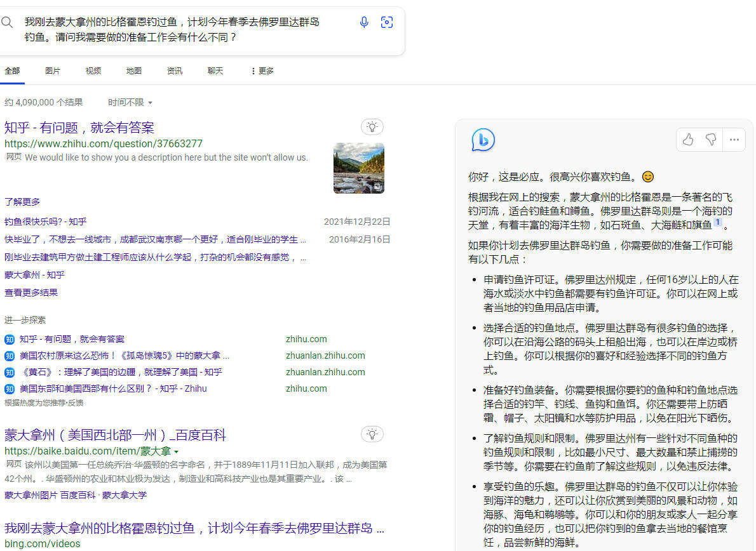Viewport: 756px width, 551px height.
Task: Click Zhihu icon beside 知乎 - 有问题，就会有答案
Action: tap(9, 340)
